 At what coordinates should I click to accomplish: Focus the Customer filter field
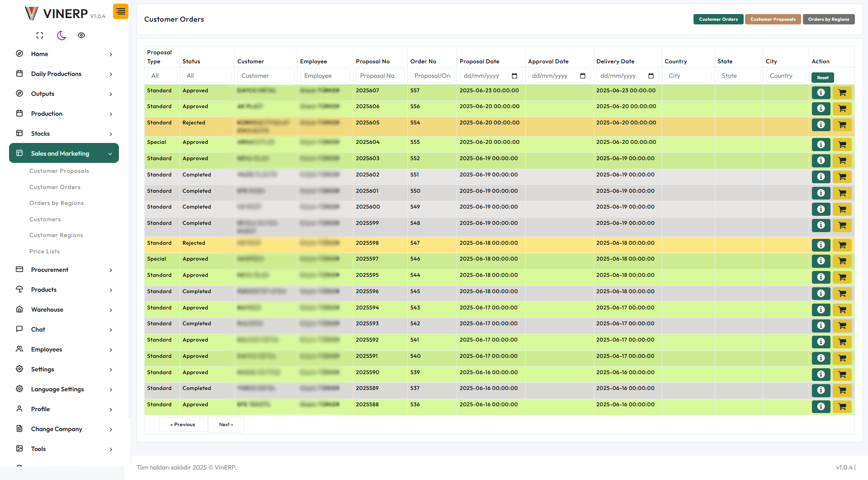click(266, 76)
